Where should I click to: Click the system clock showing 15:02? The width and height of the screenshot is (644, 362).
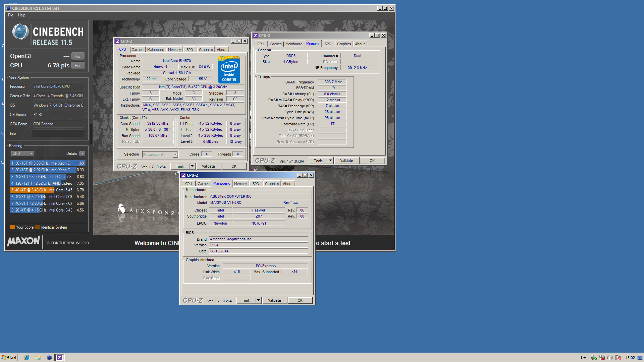coord(630,358)
